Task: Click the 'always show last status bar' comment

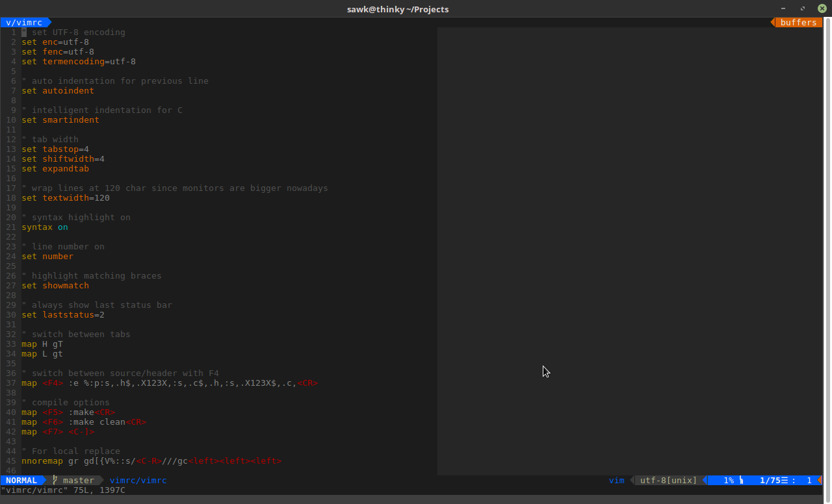Action: (97, 305)
